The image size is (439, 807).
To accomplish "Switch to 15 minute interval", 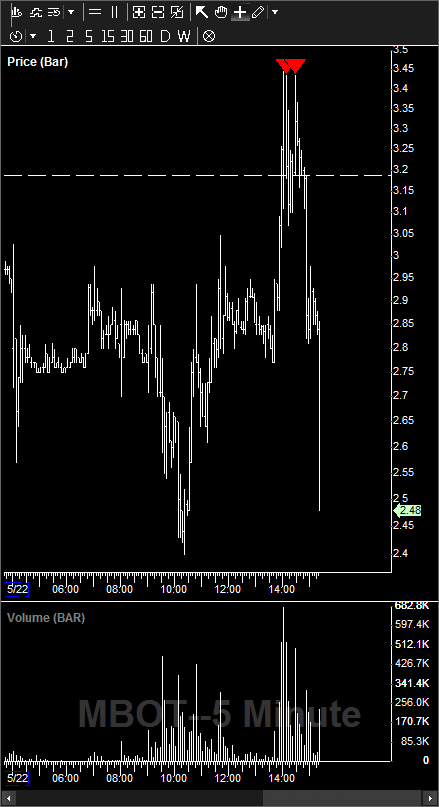I will tap(108, 36).
